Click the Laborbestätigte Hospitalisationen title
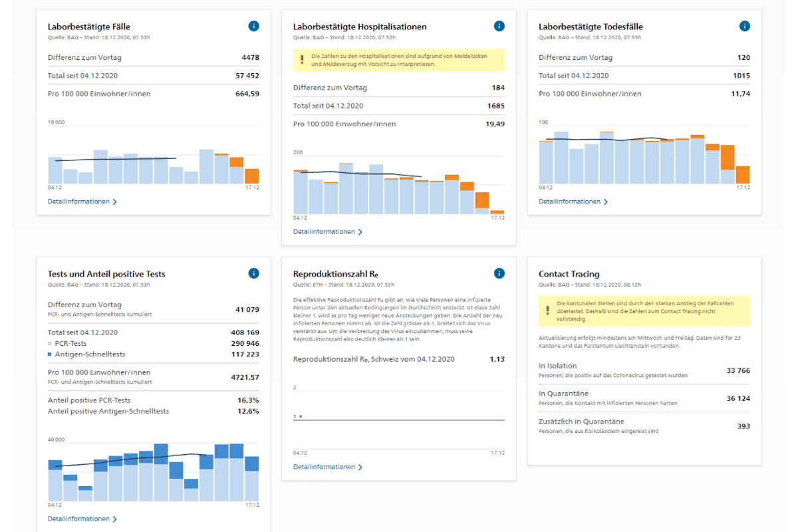 (x=360, y=27)
